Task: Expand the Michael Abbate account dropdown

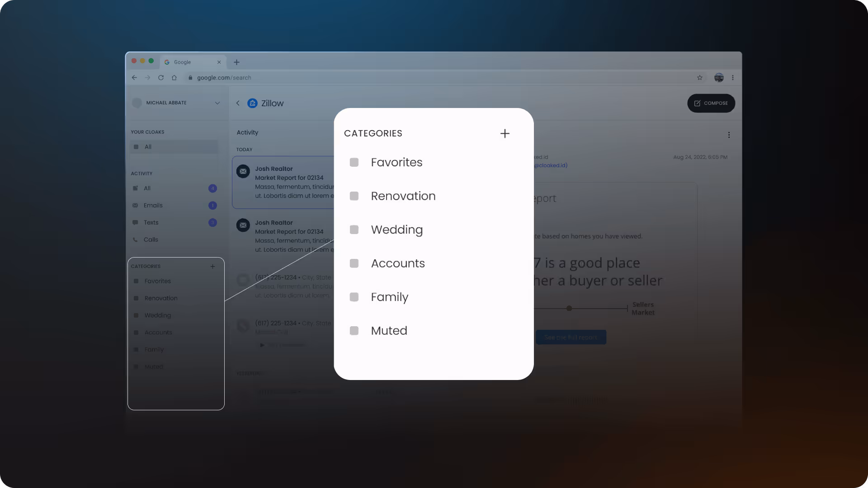Action: point(217,103)
